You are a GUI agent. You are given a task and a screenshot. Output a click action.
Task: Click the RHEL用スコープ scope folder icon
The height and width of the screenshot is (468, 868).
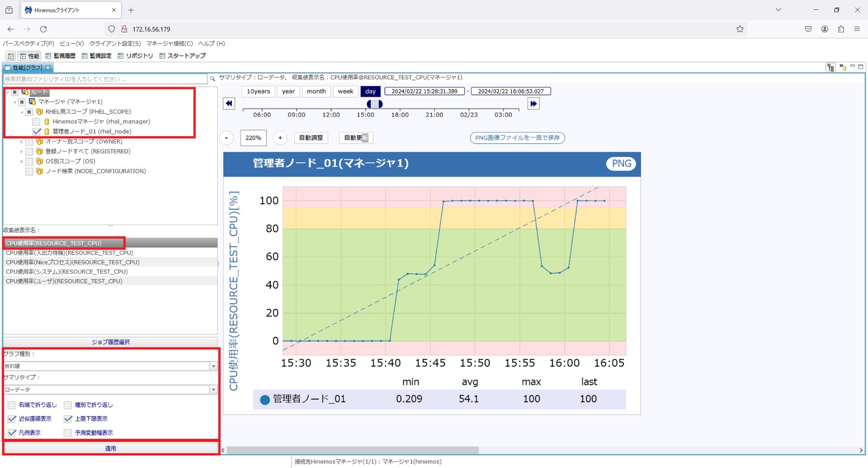click(39, 112)
